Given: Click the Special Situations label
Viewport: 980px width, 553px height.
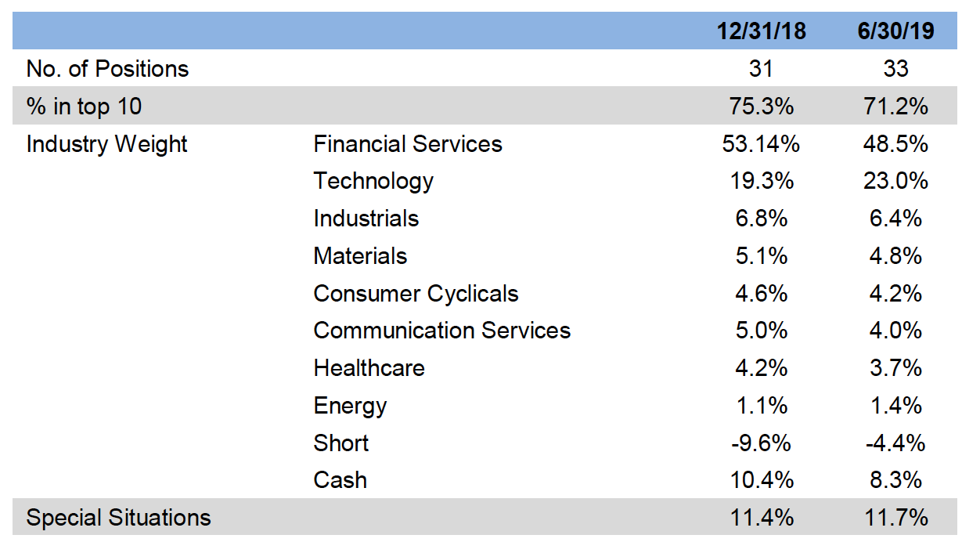Looking at the screenshot, I should tap(119, 518).
